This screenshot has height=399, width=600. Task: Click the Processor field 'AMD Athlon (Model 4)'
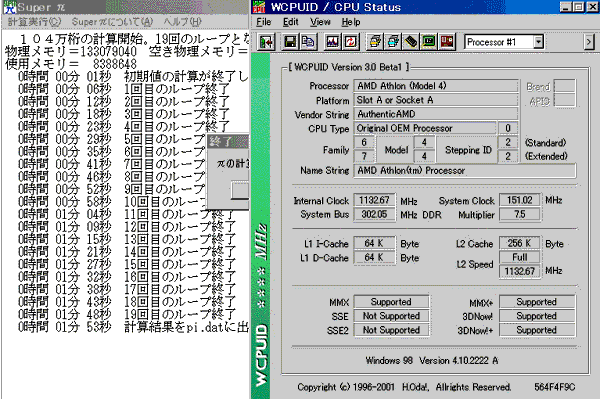[x=436, y=86]
